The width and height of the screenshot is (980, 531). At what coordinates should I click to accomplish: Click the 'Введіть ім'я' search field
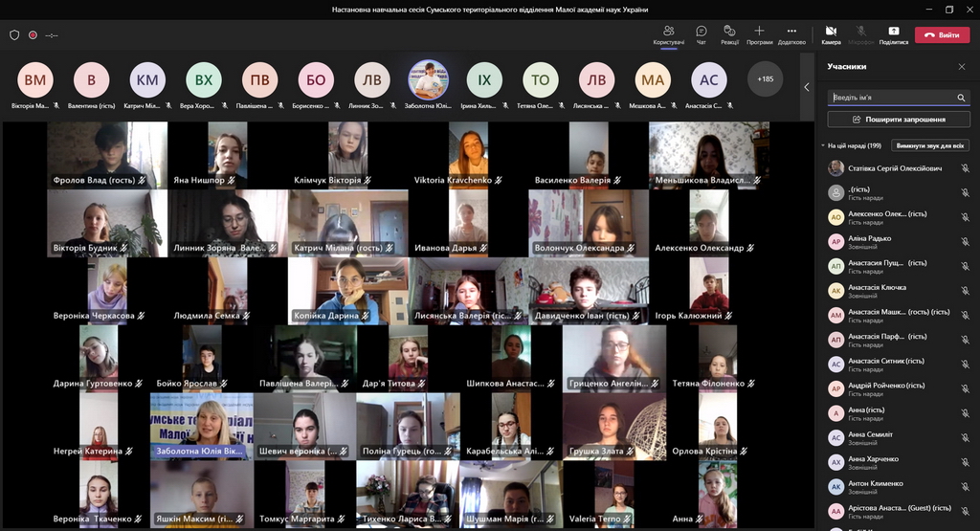pyautogui.click(x=890, y=98)
